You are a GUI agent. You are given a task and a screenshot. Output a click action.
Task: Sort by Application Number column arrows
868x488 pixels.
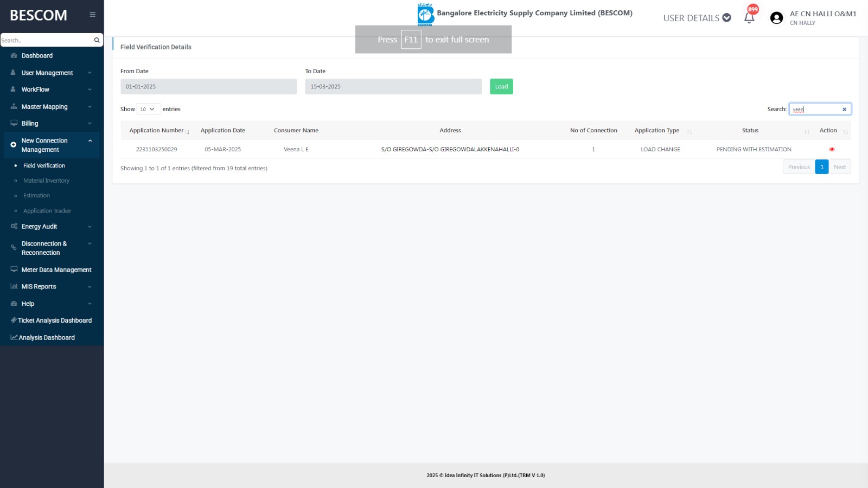point(187,132)
